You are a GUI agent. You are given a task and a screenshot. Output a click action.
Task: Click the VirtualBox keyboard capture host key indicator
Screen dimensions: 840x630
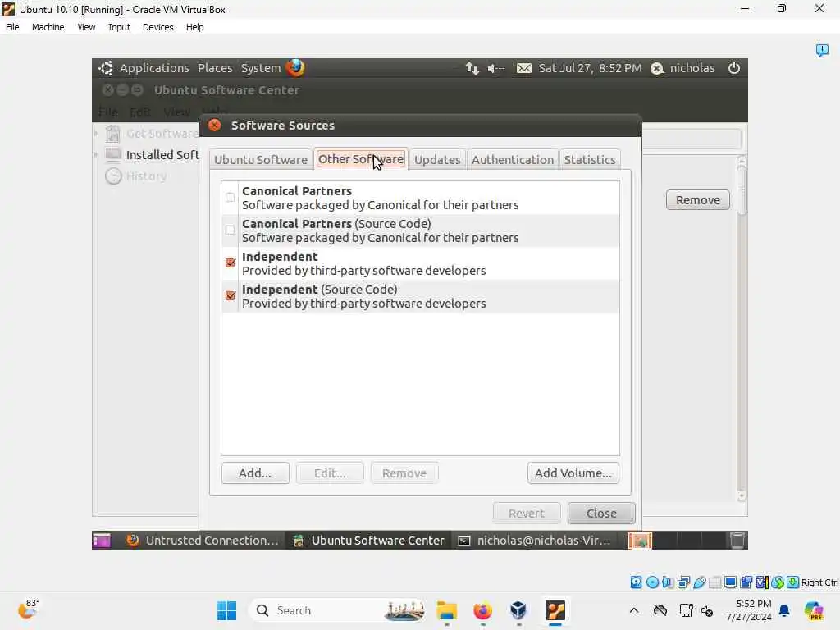click(793, 582)
